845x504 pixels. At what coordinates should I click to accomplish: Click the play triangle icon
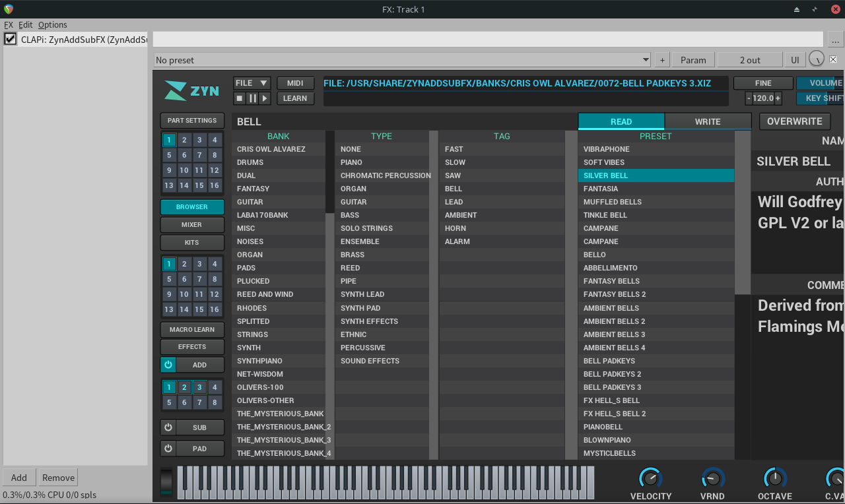[x=265, y=98]
